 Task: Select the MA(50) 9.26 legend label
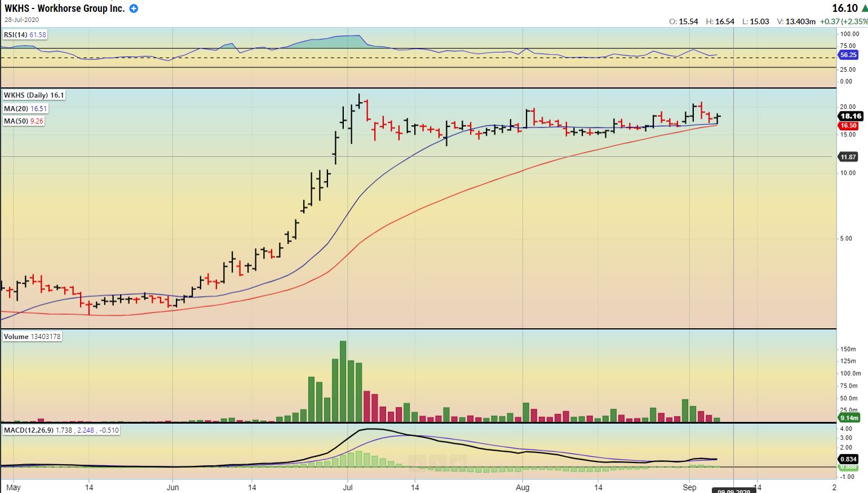[24, 121]
